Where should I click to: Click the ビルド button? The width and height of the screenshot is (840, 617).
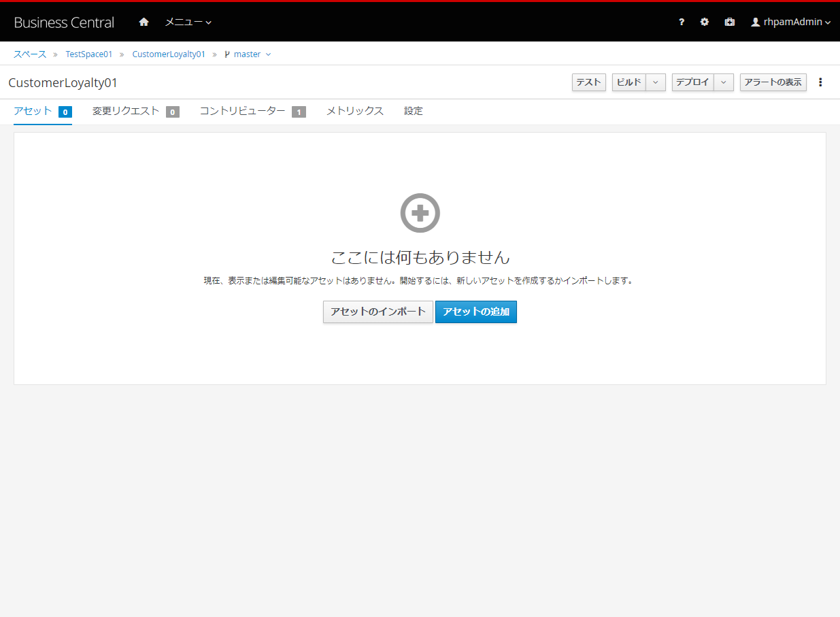click(629, 82)
